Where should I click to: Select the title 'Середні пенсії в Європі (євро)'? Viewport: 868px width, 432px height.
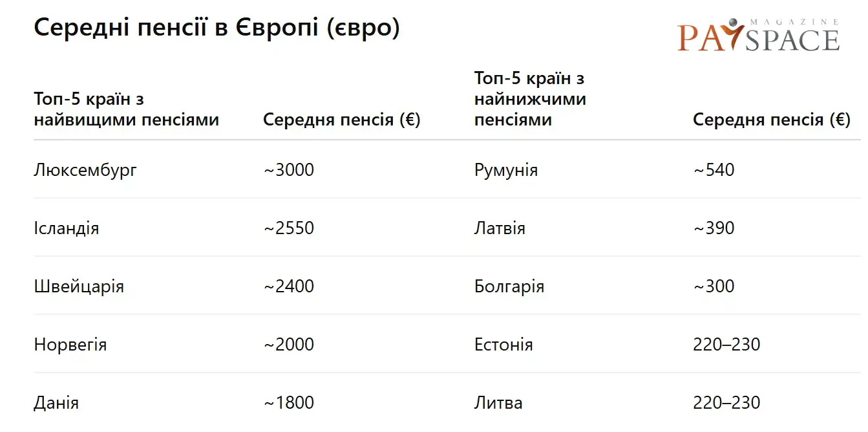click(217, 28)
